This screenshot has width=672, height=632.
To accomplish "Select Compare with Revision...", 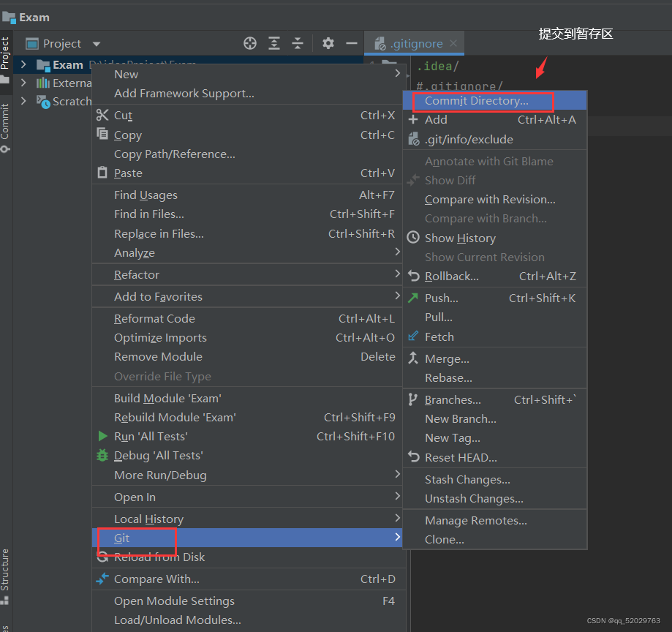I will click(x=494, y=200).
